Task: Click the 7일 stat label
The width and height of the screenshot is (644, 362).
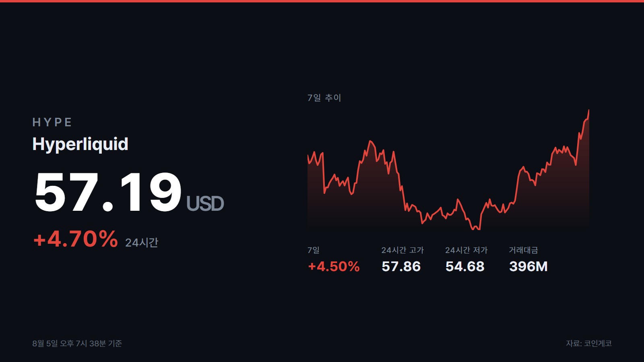Action: tap(314, 250)
